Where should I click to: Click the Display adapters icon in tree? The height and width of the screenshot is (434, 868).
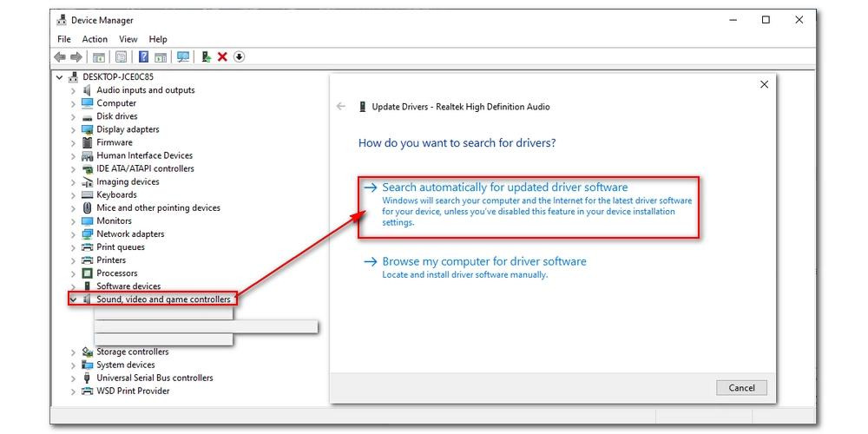[x=87, y=129]
